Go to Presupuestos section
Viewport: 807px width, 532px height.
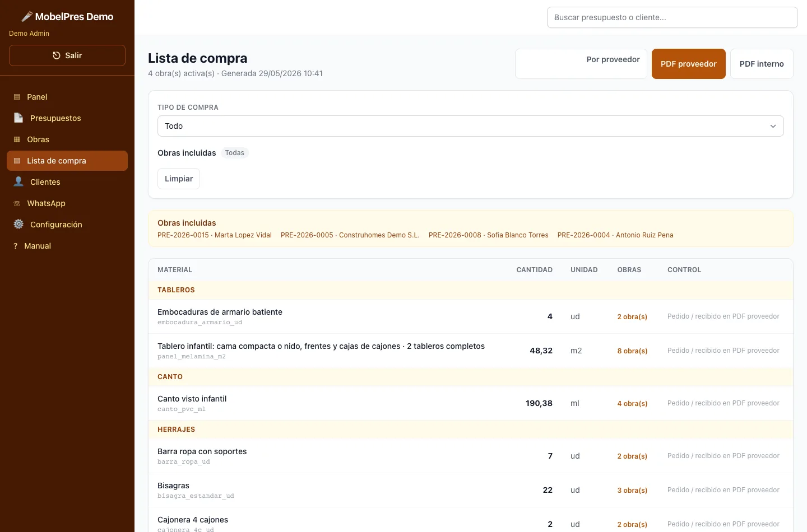pyautogui.click(x=67, y=118)
